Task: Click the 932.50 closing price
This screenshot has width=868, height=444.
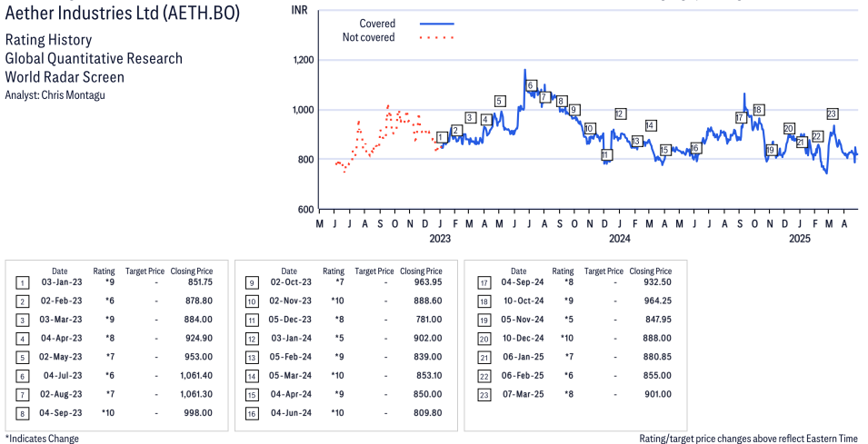Action: coord(658,282)
